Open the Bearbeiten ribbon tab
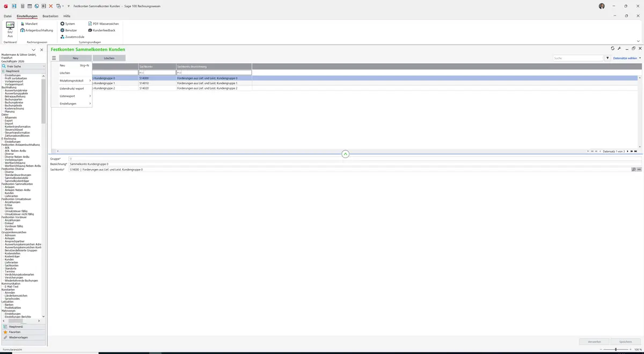Screen dimensions: 644x354 pyautogui.click(x=50, y=16)
